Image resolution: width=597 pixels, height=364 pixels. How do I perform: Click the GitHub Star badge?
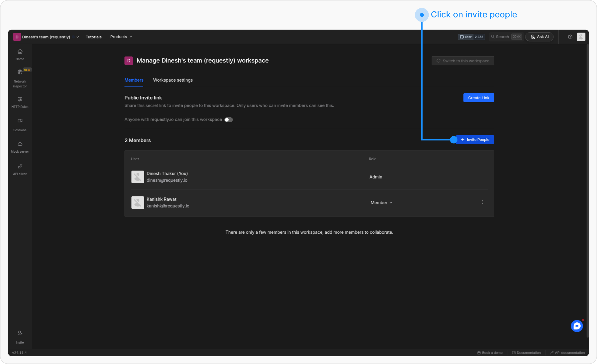coord(471,37)
